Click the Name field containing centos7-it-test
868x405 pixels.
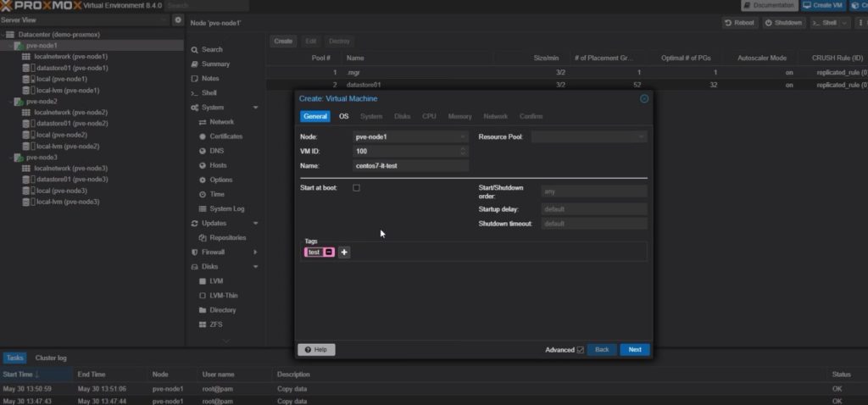pos(411,165)
